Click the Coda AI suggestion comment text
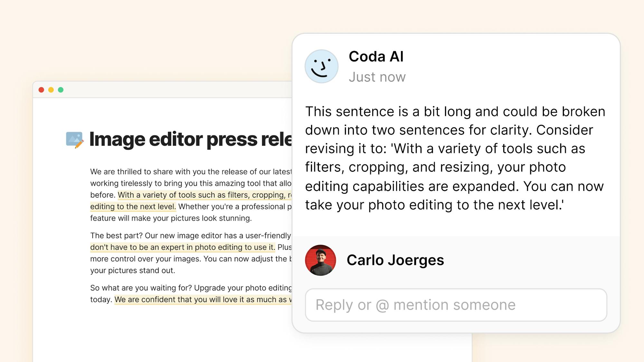The image size is (644, 362). pyautogui.click(x=455, y=158)
